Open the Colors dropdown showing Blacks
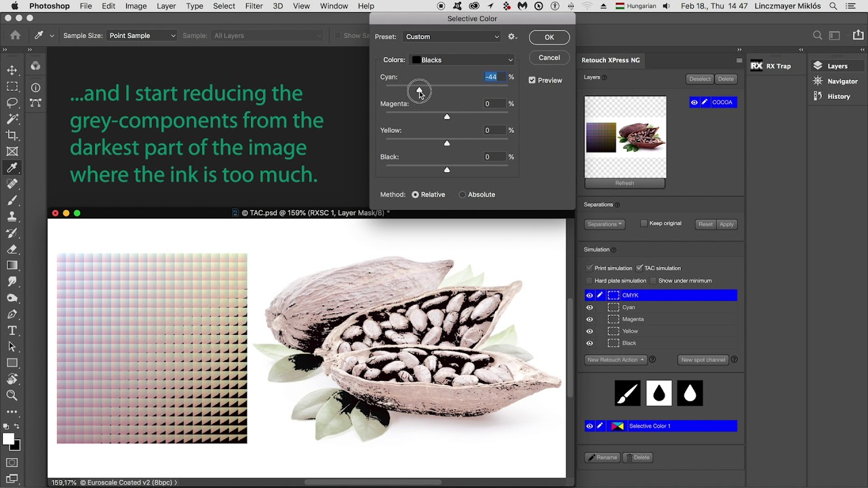Viewport: 868px width, 488px height. click(463, 60)
